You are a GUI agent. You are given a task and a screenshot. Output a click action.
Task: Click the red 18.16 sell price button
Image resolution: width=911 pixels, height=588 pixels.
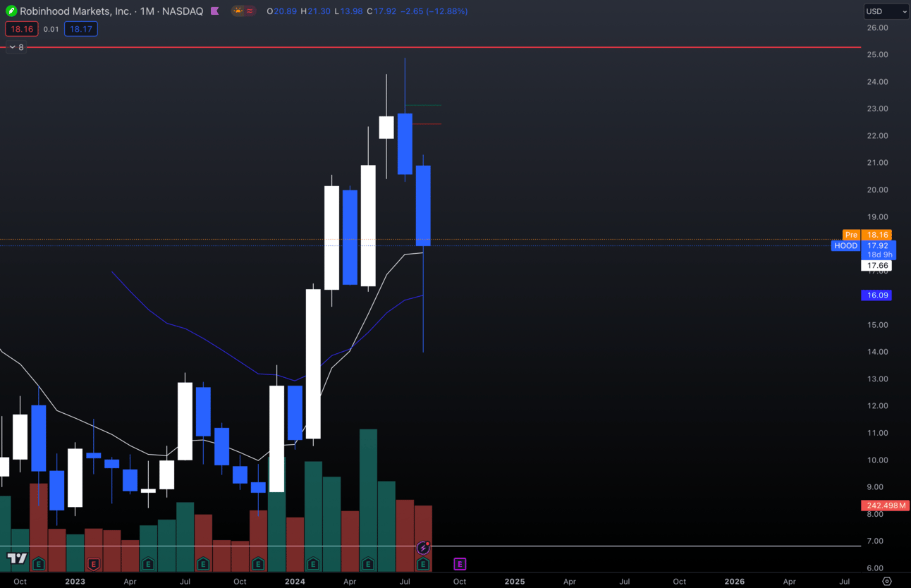point(21,29)
